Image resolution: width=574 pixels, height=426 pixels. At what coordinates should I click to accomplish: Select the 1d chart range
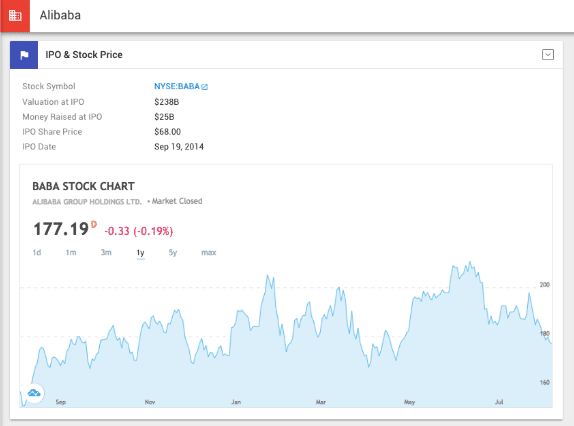click(37, 253)
